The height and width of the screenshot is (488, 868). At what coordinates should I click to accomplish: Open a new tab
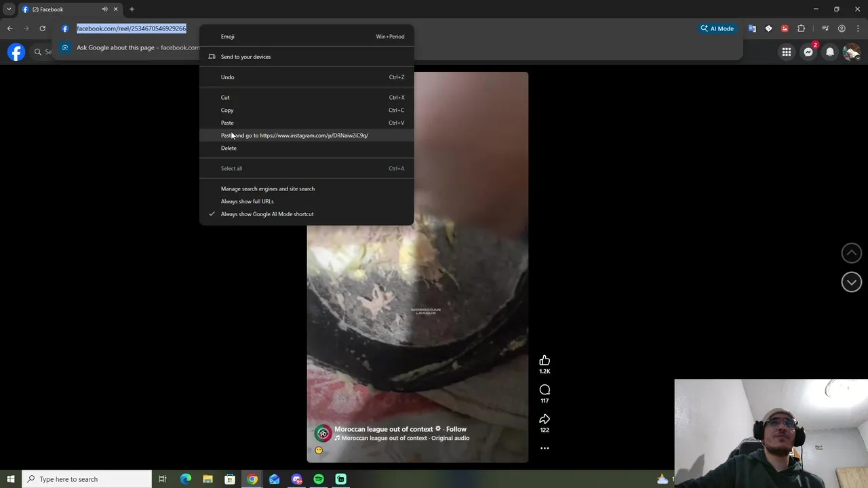pyautogui.click(x=132, y=9)
